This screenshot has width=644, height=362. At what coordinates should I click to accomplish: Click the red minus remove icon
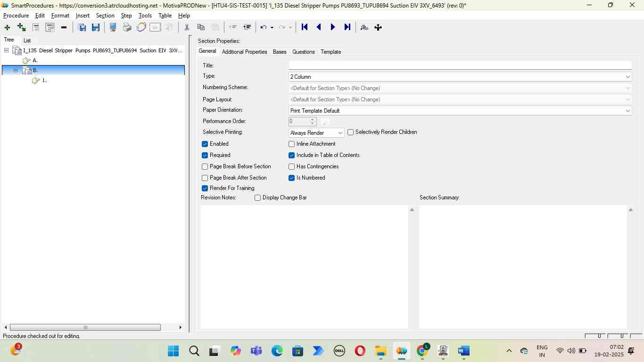tap(64, 27)
